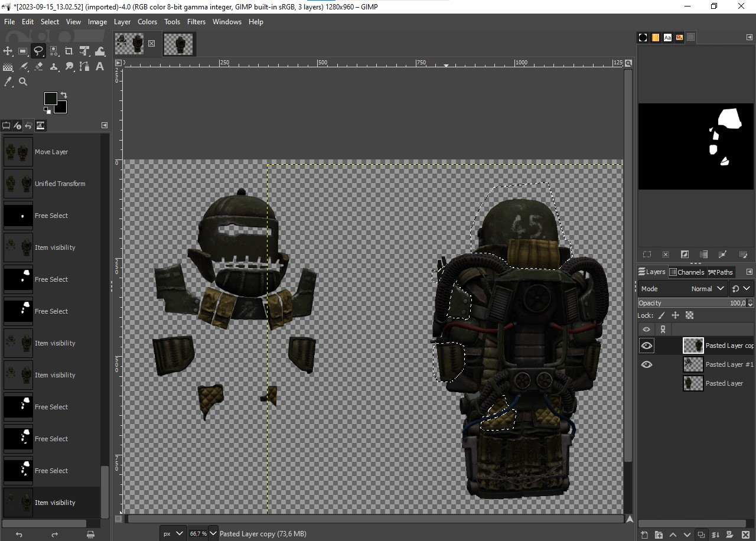Open the Layer menu

coord(122,22)
